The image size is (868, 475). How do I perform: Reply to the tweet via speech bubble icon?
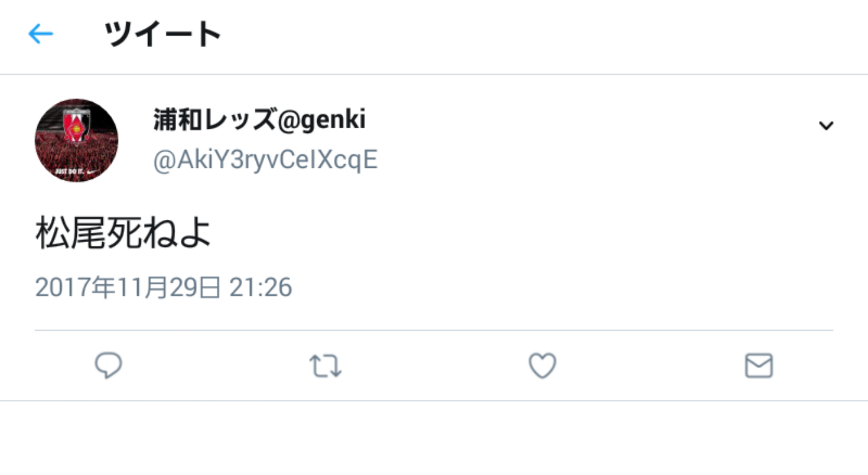108,366
